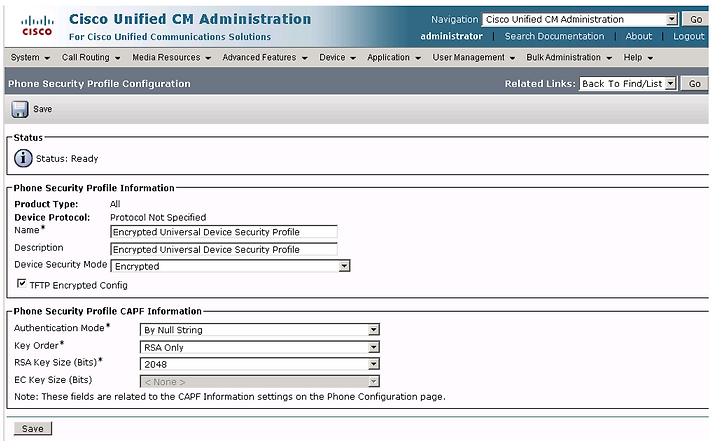720x441 pixels.
Task: Click into the Description input field
Action: [224, 249]
